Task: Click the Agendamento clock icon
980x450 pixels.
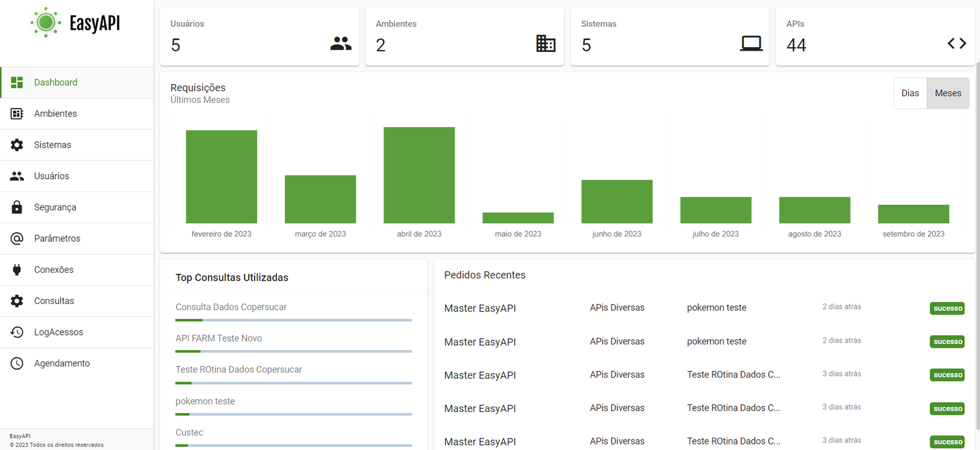Action: 17,364
